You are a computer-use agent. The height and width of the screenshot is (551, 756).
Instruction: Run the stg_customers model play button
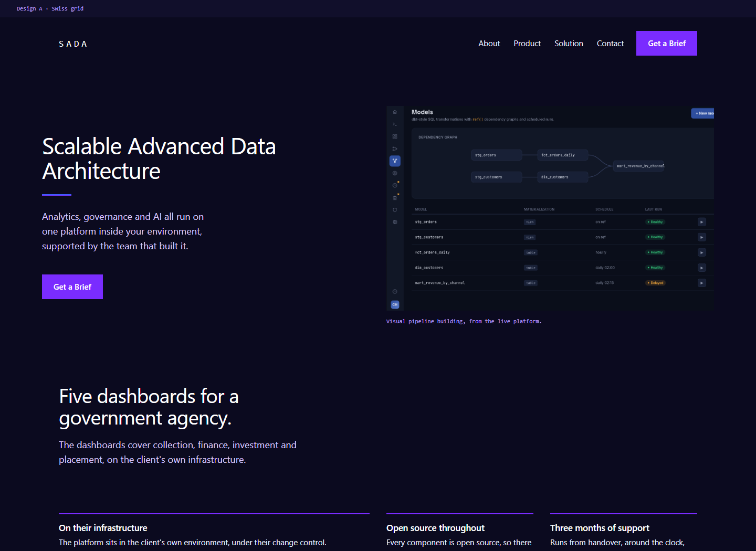702,237
